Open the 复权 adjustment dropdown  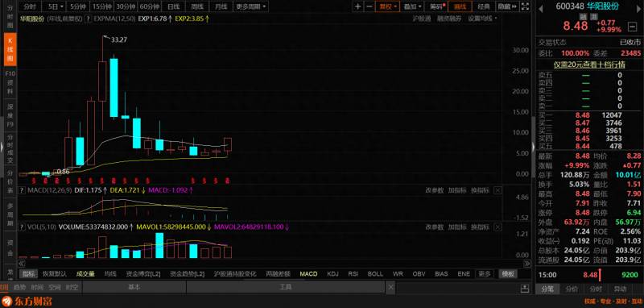pyautogui.click(x=387, y=6)
